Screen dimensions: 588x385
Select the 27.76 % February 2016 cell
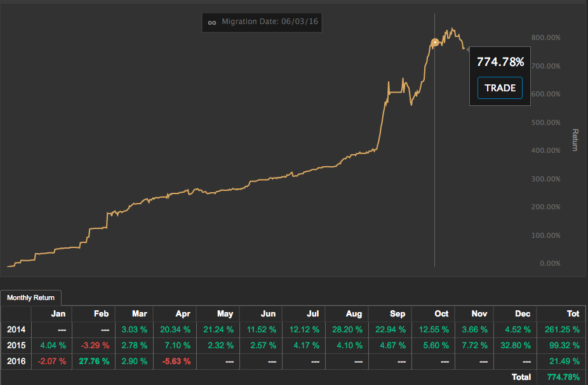(93, 361)
